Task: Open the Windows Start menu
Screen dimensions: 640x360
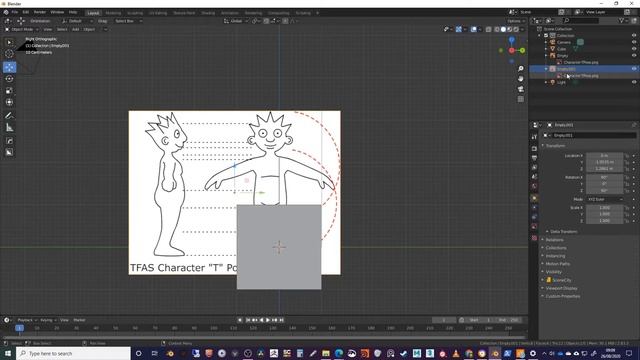Action: [8, 353]
